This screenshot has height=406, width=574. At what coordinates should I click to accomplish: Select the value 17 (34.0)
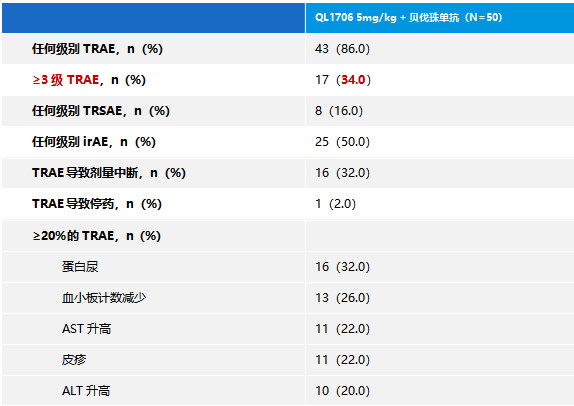(x=343, y=80)
